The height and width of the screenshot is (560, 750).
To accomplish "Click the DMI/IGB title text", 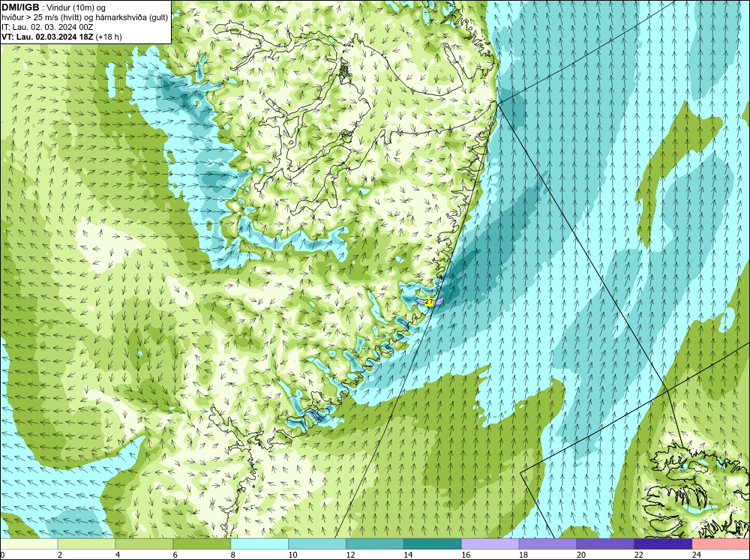I will coord(20,7).
